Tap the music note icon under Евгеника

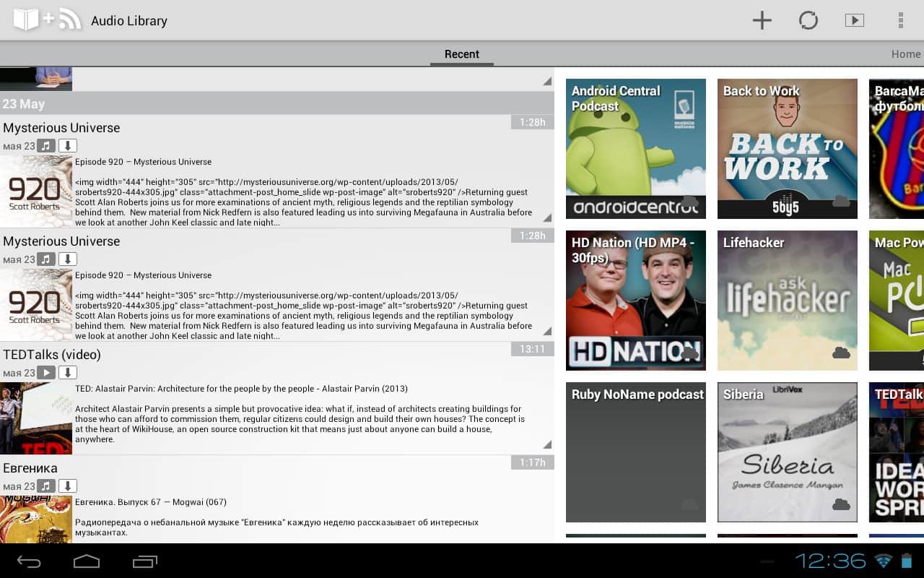coord(46,486)
